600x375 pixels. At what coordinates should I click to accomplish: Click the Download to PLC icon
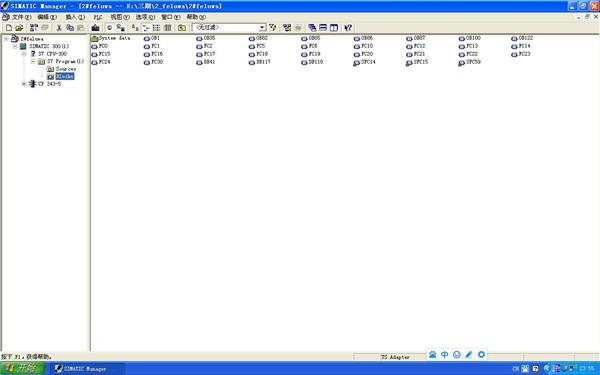point(95,28)
